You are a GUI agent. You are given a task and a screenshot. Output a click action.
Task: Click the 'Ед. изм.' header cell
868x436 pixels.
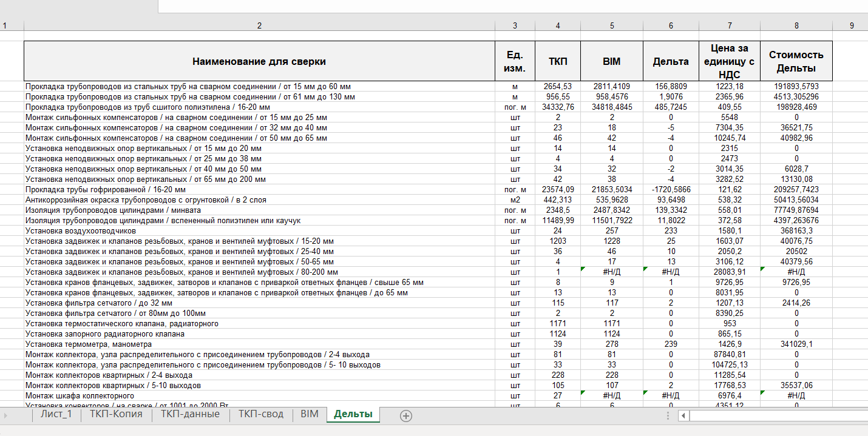click(x=515, y=61)
